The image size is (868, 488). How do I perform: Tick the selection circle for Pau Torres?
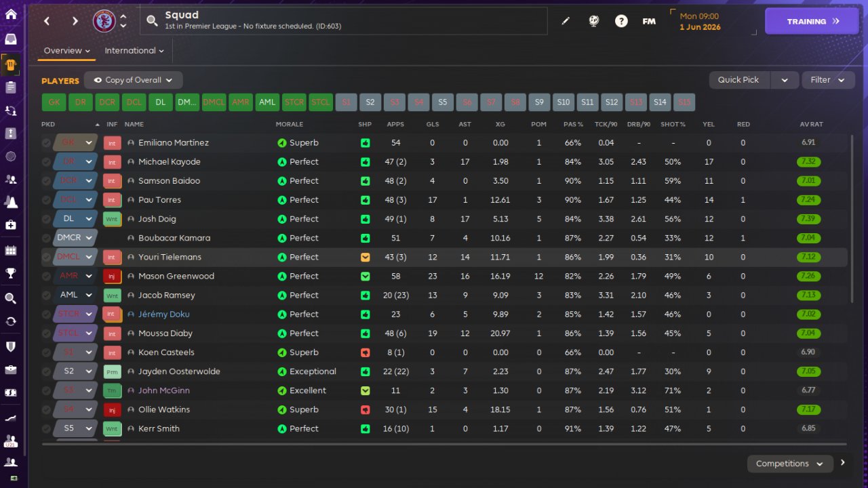click(x=46, y=200)
